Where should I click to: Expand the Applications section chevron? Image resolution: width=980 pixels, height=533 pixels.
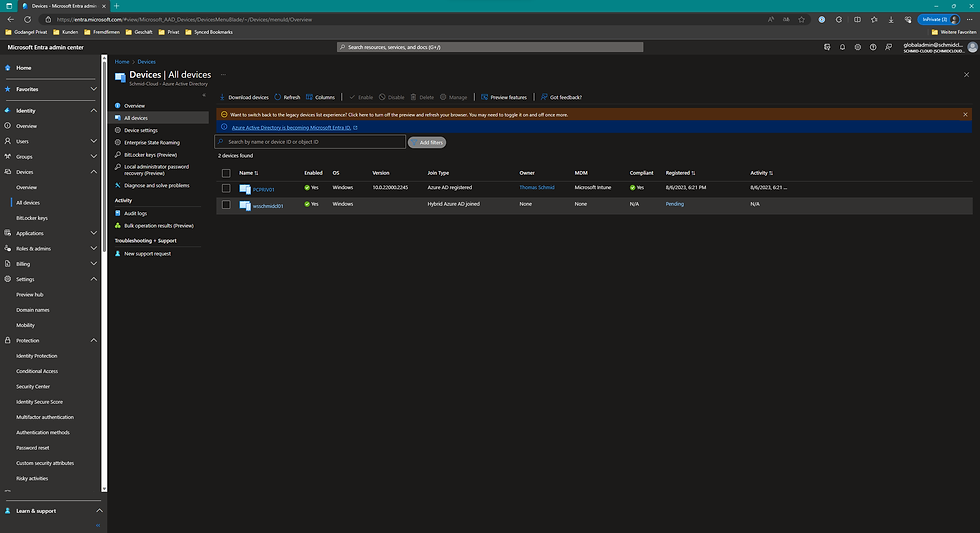[x=94, y=233]
